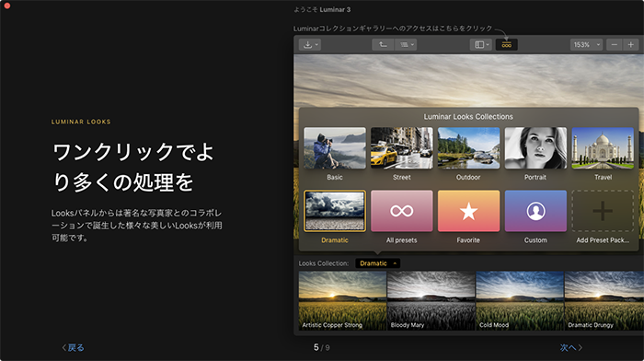Click the zoom in plus button
This screenshot has width=644, height=361.
click(x=631, y=44)
